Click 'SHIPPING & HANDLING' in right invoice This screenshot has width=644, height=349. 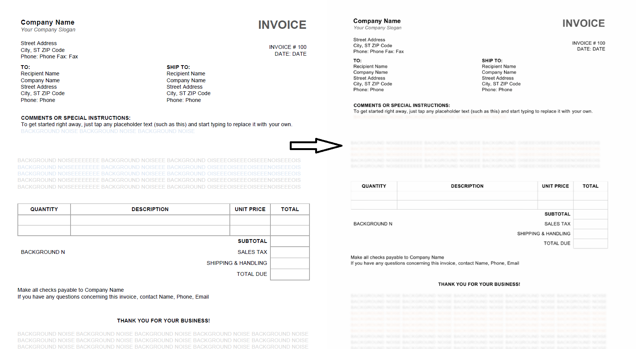click(x=544, y=234)
